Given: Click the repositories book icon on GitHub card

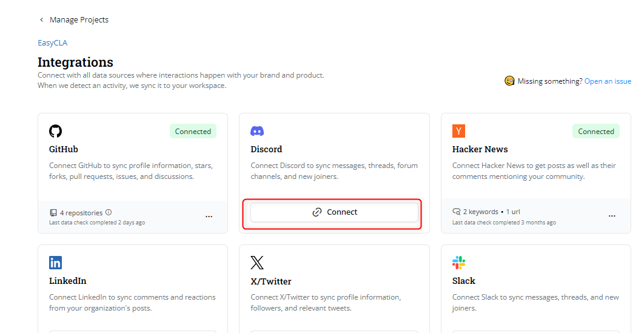Looking at the screenshot, I should click(53, 213).
